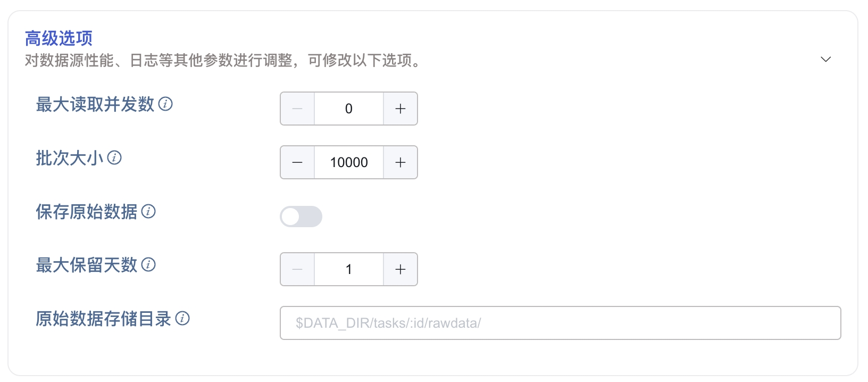The width and height of the screenshot is (868, 382).
Task: Show info for 原始数据存储目录
Action: (182, 319)
